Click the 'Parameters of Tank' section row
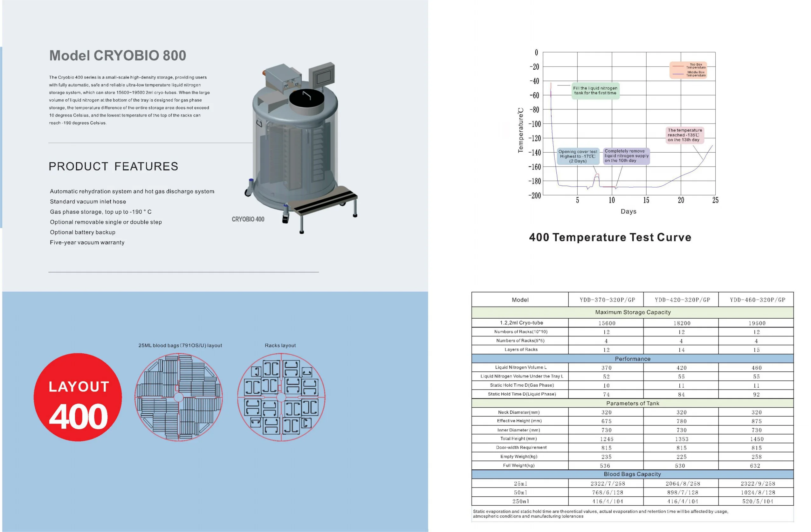This screenshot has width=811, height=532. (x=633, y=403)
